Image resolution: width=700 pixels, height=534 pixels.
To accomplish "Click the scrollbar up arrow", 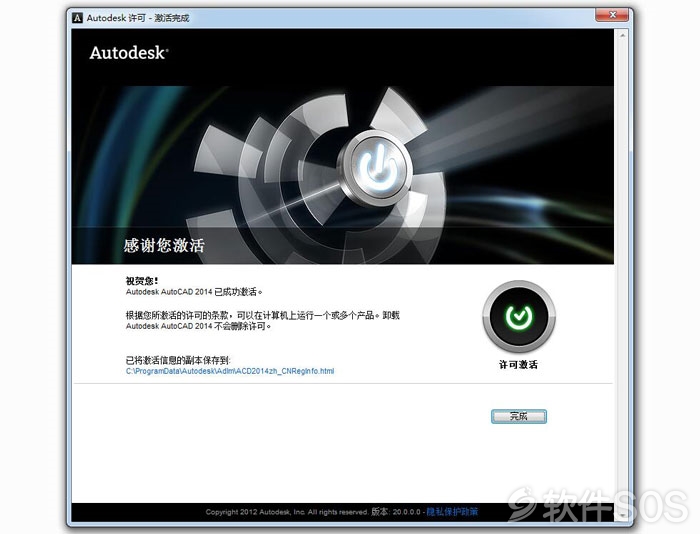I will click(622, 35).
